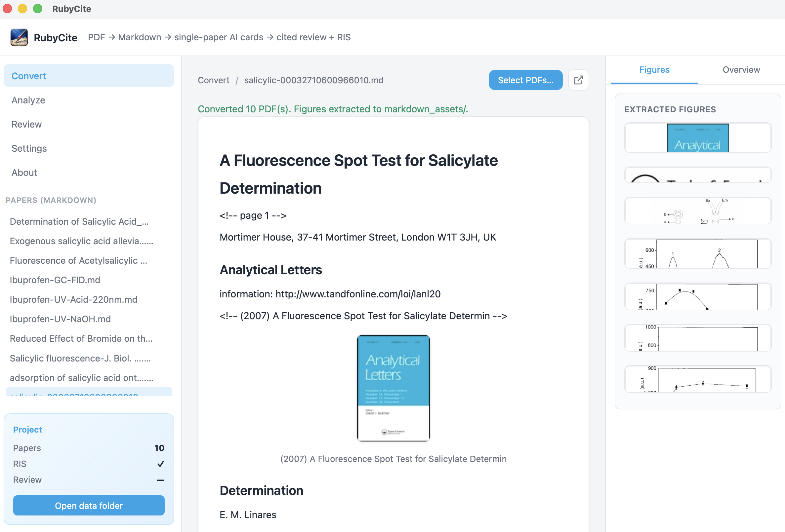Open the About page
This screenshot has width=785, height=532.
click(x=89, y=172)
